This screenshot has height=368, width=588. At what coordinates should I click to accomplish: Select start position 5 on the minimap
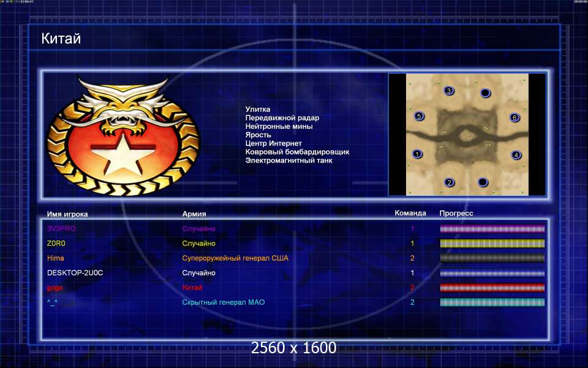point(419,116)
